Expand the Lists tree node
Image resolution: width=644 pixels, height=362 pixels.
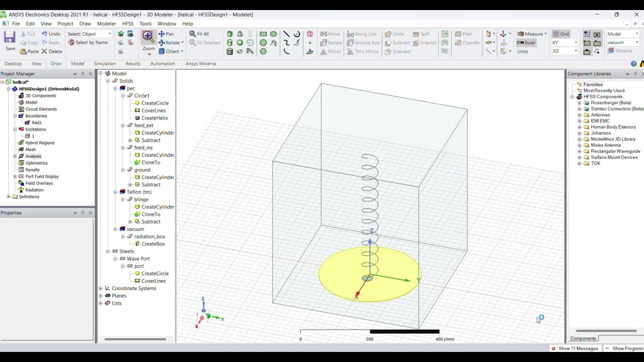click(x=100, y=303)
